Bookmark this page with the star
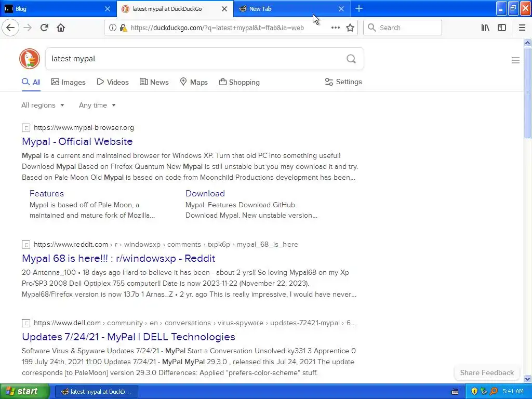This screenshot has width=532, height=399. [350, 28]
